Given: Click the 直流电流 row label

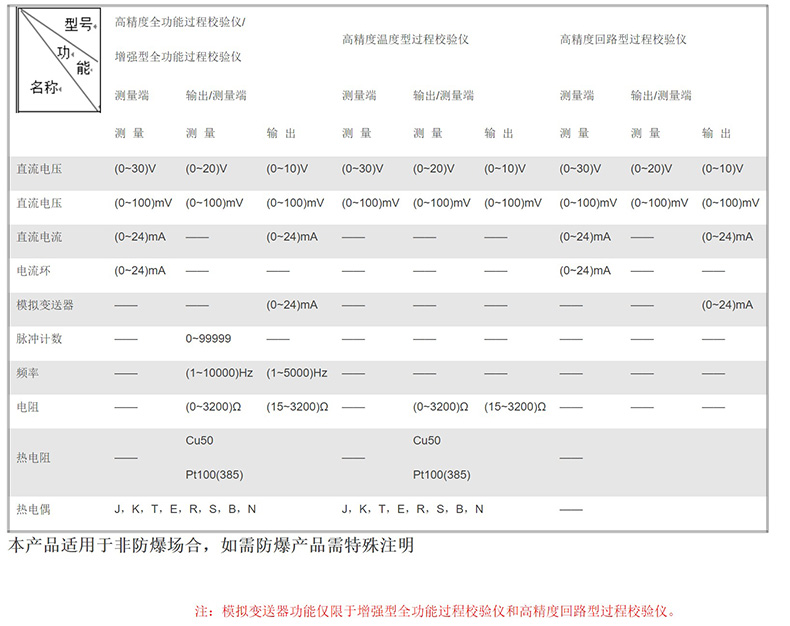Looking at the screenshot, I should pos(39,237).
